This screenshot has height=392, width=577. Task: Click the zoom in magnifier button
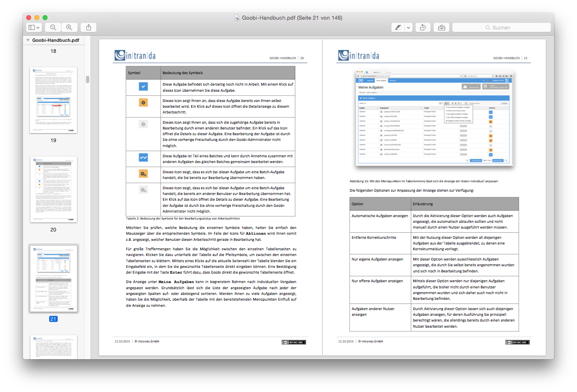coord(69,27)
